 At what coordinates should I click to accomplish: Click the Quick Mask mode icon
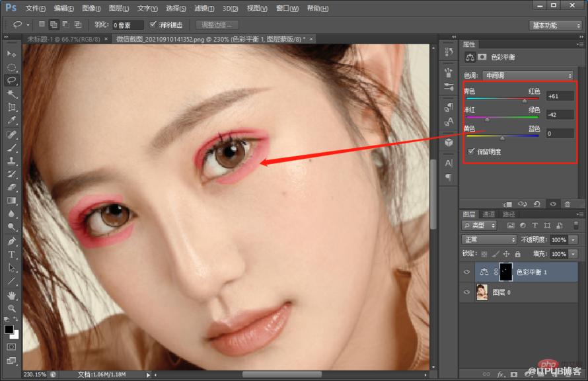12,347
